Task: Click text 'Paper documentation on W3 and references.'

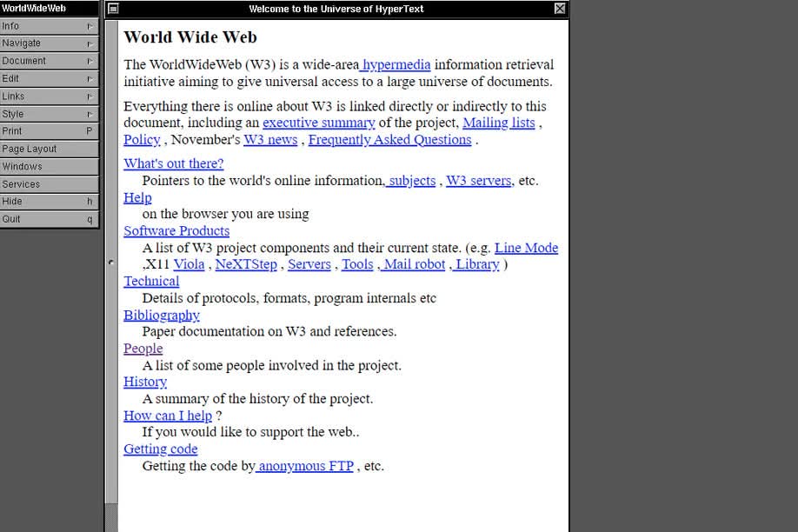Action: (x=269, y=331)
